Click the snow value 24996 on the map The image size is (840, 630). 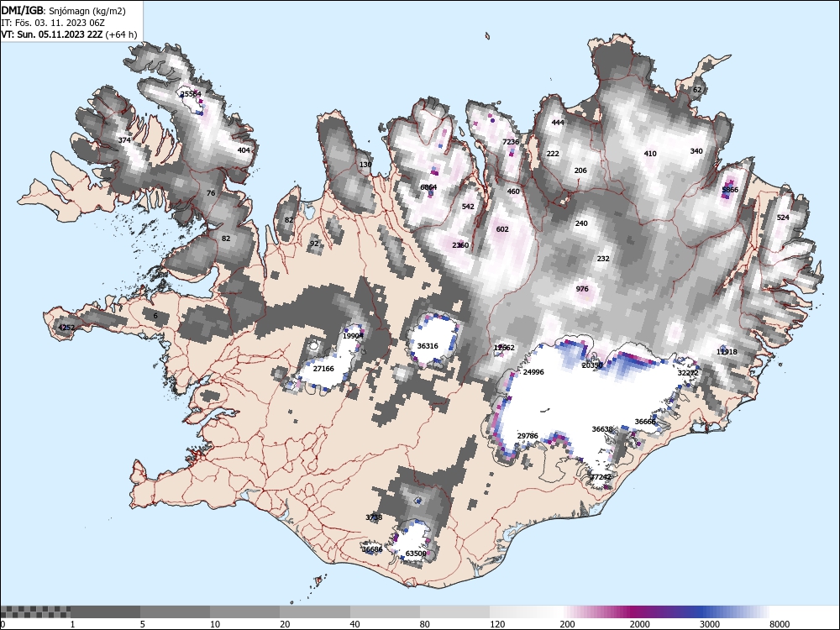coord(533,372)
